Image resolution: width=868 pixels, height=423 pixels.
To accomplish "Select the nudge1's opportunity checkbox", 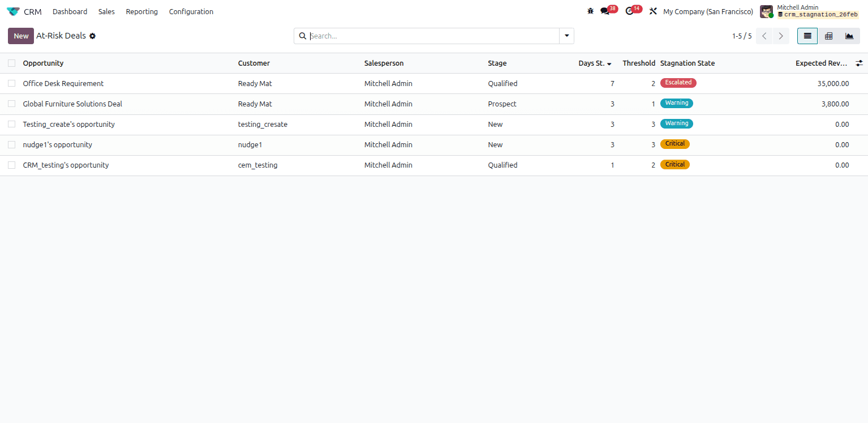I will (11, 144).
